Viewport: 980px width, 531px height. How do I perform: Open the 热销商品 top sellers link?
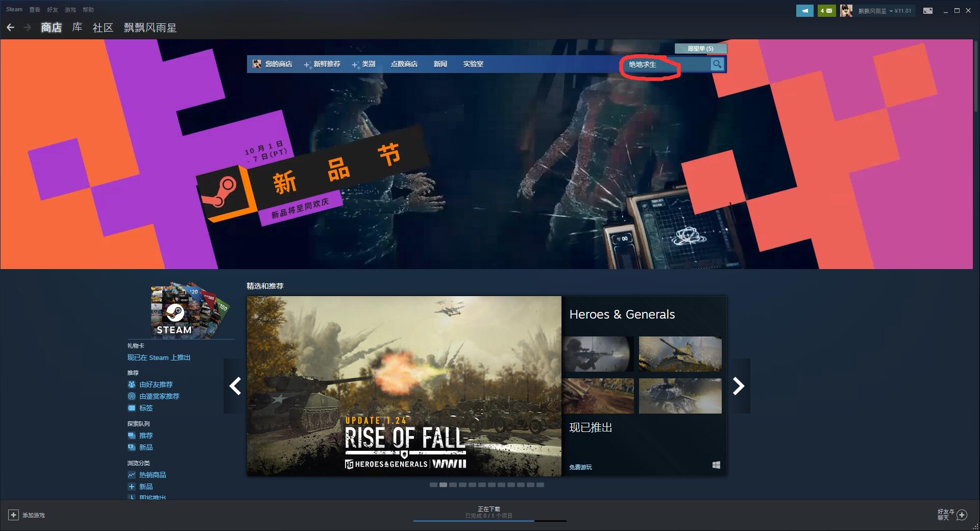tap(153, 475)
